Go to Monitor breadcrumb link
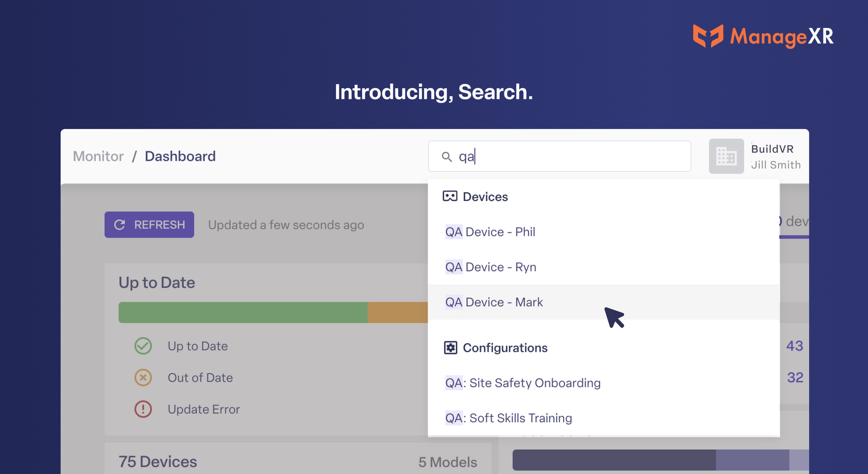 click(x=98, y=156)
